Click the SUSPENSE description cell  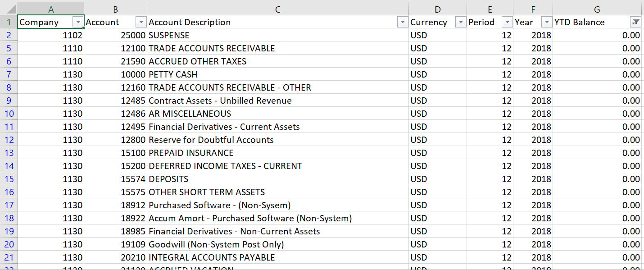click(x=278, y=35)
